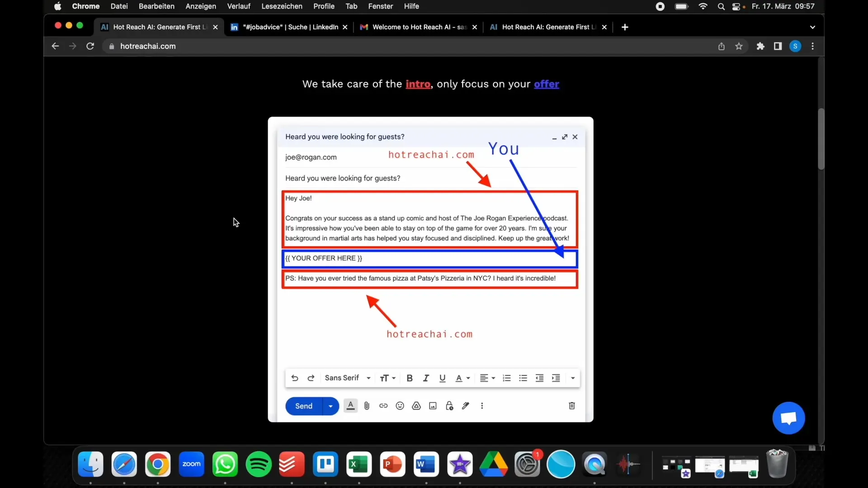868x488 pixels.
Task: Click the discard draft trash icon
Action: click(x=571, y=406)
